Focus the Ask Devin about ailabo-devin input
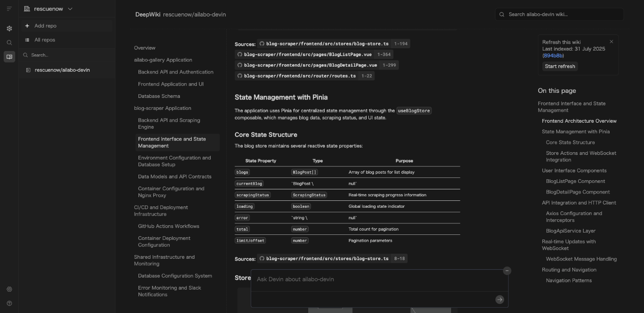 click(379, 279)
